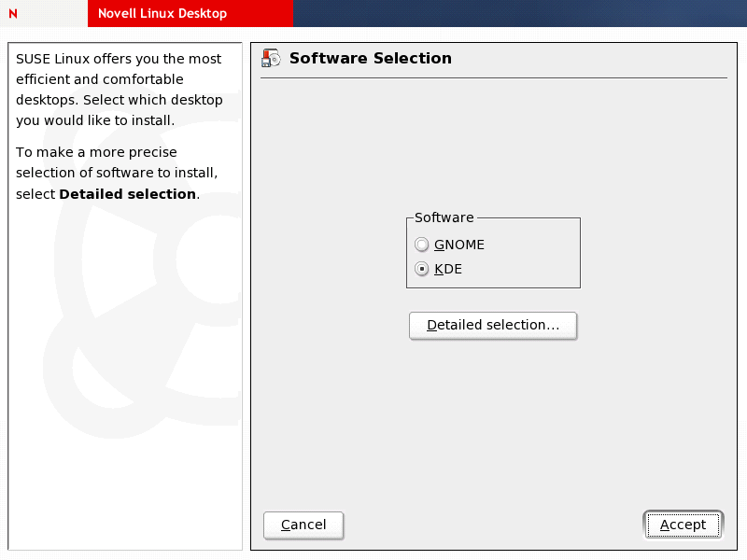The image size is (747, 560).
Task: Accept the software selection
Action: point(684,525)
